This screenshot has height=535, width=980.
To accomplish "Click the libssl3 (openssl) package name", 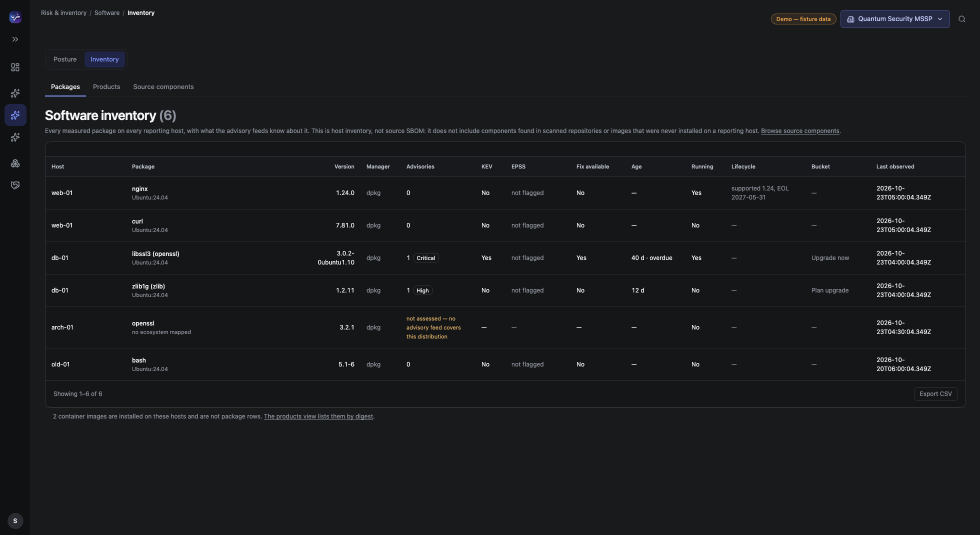I will pyautogui.click(x=155, y=254).
